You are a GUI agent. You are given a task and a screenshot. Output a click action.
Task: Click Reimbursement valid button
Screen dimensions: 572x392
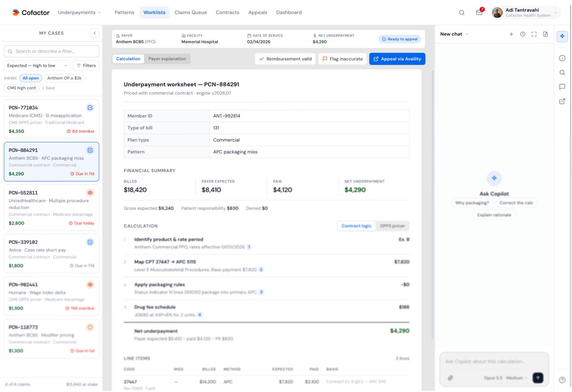pos(285,59)
